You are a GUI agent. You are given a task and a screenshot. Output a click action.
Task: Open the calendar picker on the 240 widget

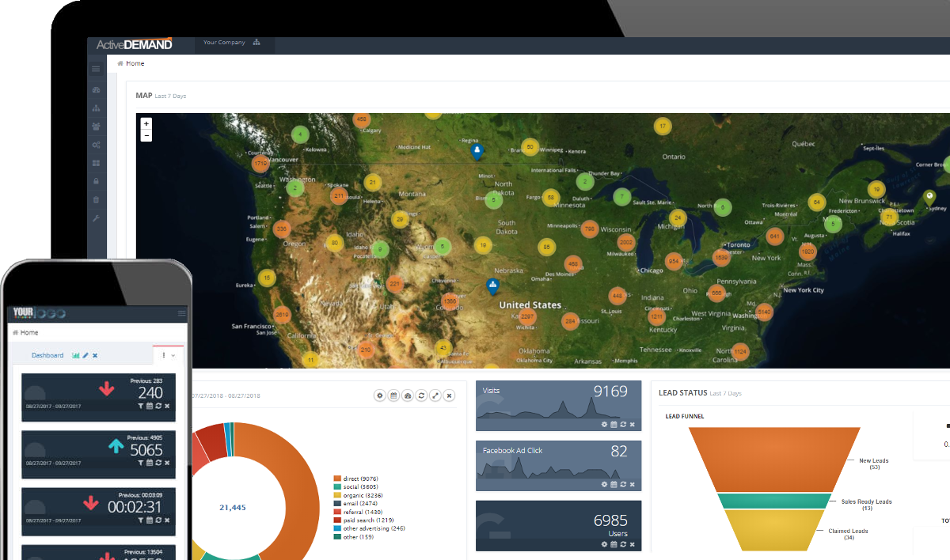point(150,406)
